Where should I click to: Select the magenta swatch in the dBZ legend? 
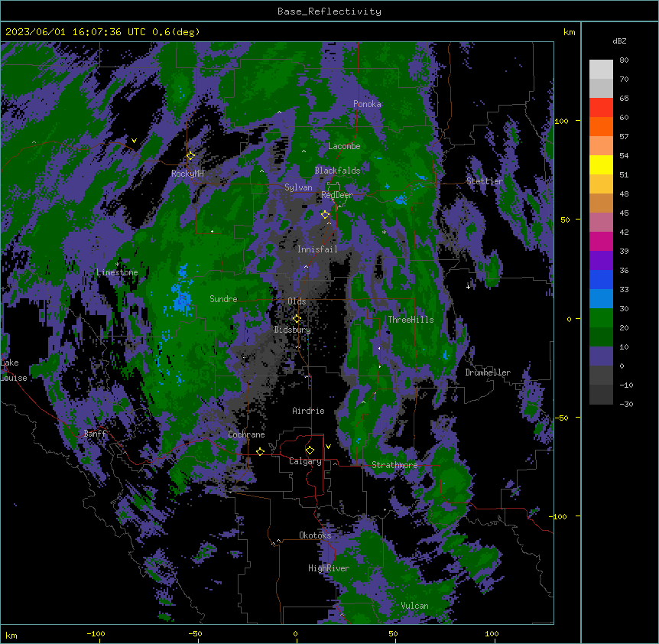pos(601,241)
